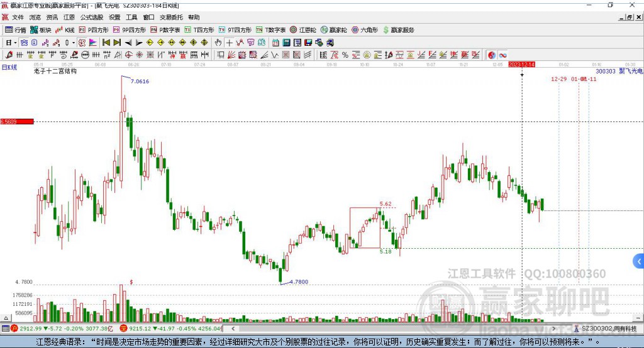Select the leftmost red pencil drawing tool
Image resolution: width=644 pixels, height=348 pixels.
point(9,55)
